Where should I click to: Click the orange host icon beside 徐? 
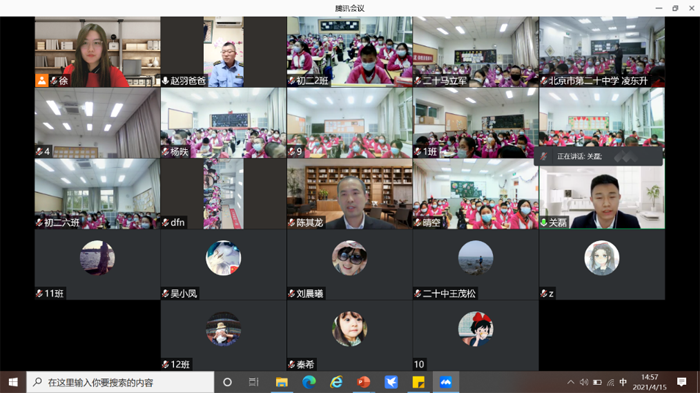(x=42, y=80)
